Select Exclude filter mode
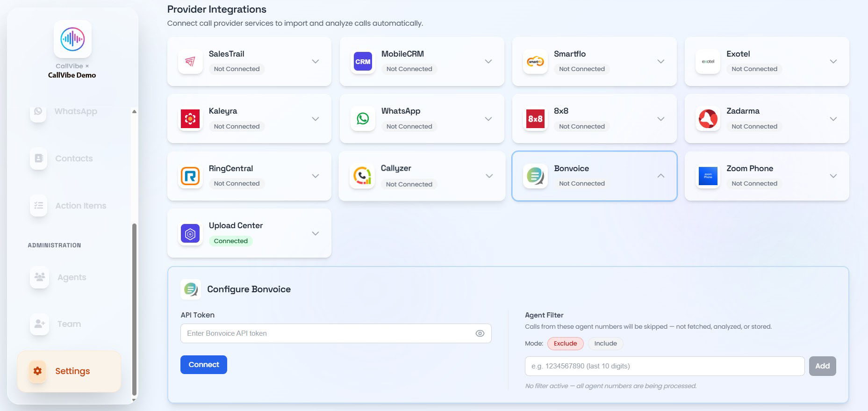The width and height of the screenshot is (868, 411). pos(566,344)
